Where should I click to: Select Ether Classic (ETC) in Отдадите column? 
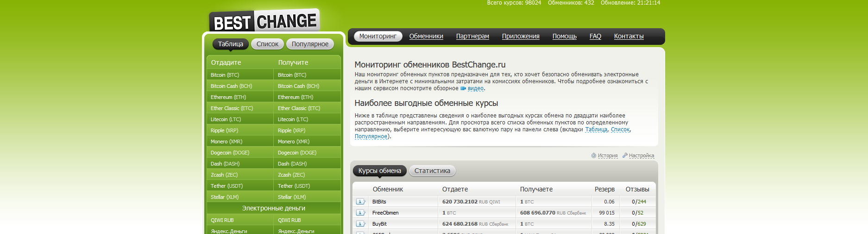click(x=240, y=108)
